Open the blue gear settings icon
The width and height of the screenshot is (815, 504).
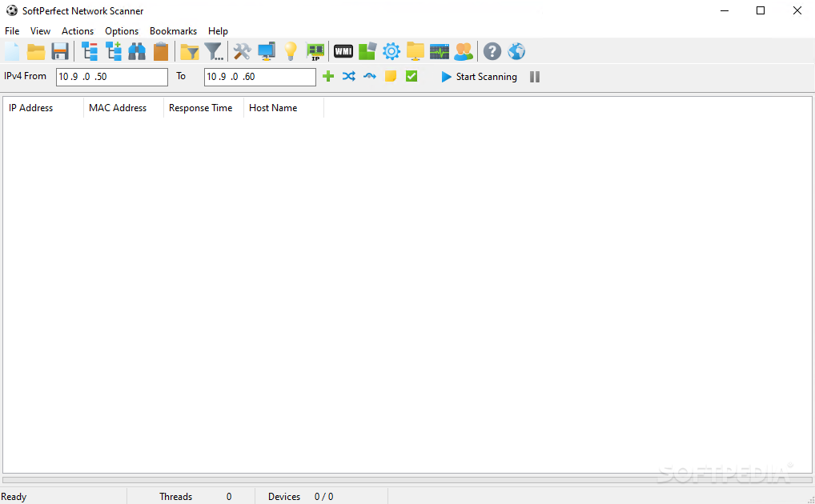pos(391,51)
